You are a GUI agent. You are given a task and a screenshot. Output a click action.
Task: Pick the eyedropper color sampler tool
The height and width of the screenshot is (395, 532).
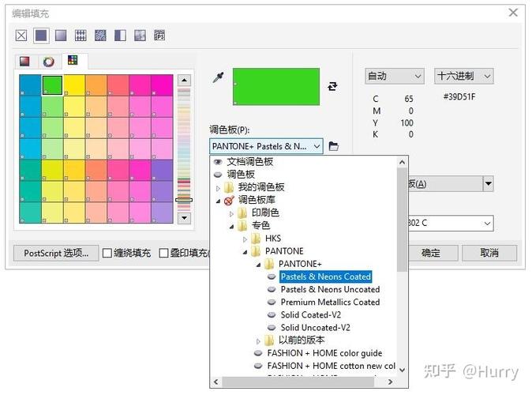(218, 77)
